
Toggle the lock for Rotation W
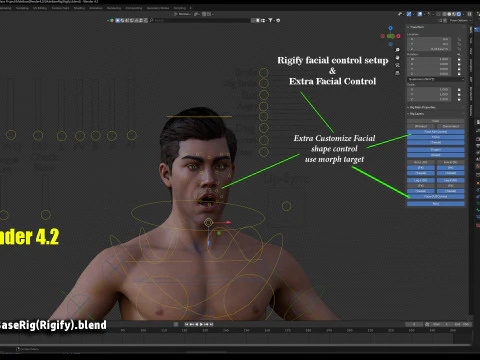click(x=459, y=59)
